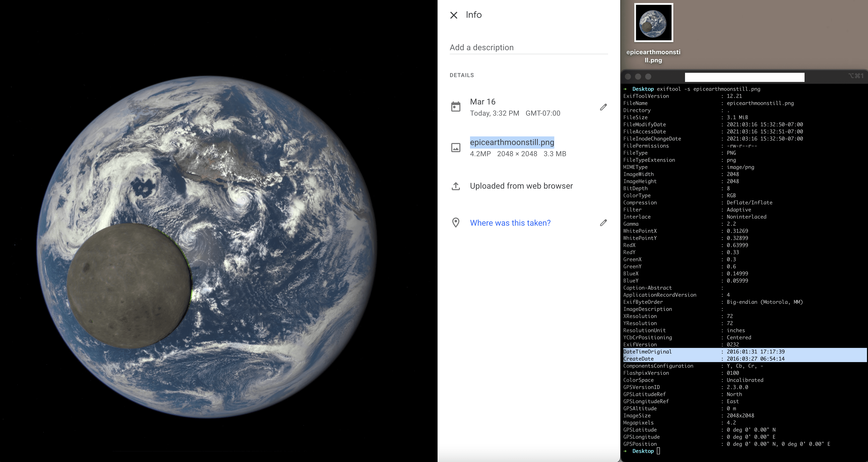Click the terminal window close button
The image size is (868, 462).
tap(628, 76)
